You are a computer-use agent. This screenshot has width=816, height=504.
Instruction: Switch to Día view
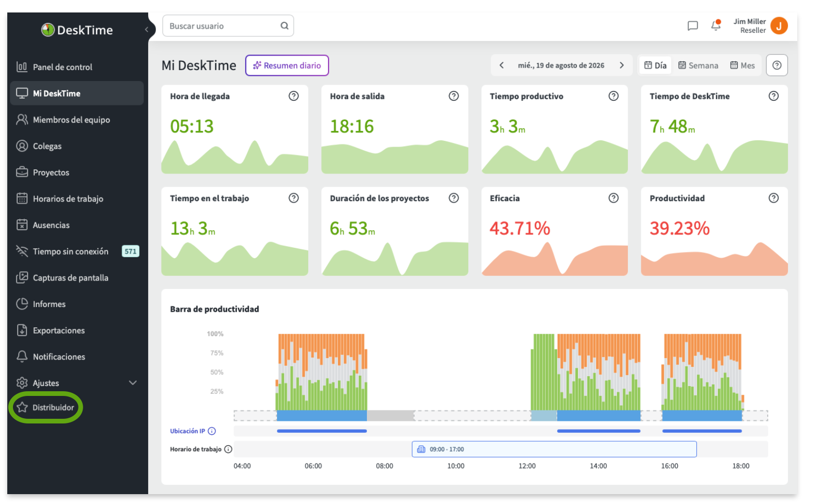[655, 65]
